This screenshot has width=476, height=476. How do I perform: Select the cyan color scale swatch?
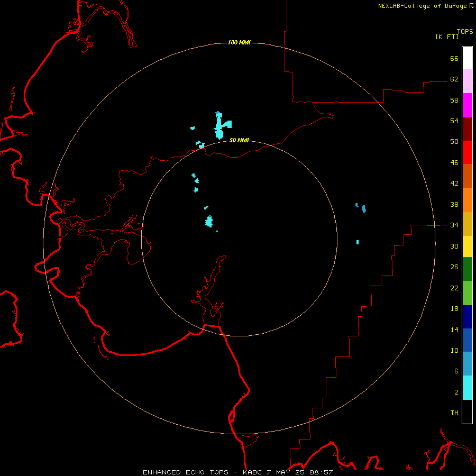467,388
